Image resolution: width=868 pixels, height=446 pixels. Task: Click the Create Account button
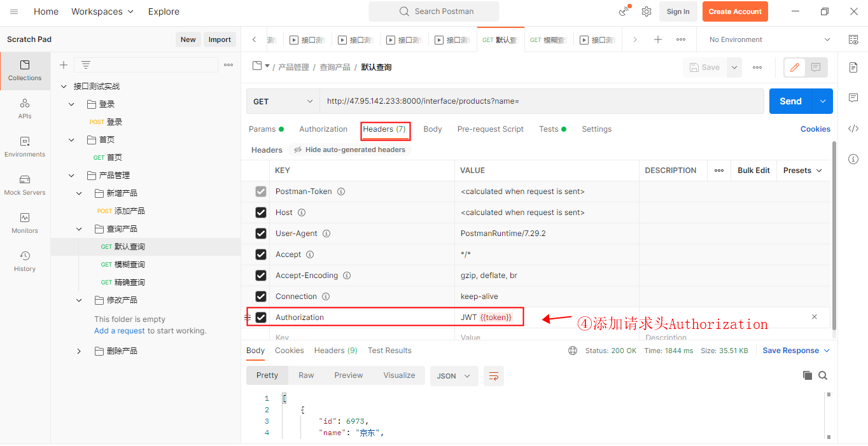pos(735,11)
